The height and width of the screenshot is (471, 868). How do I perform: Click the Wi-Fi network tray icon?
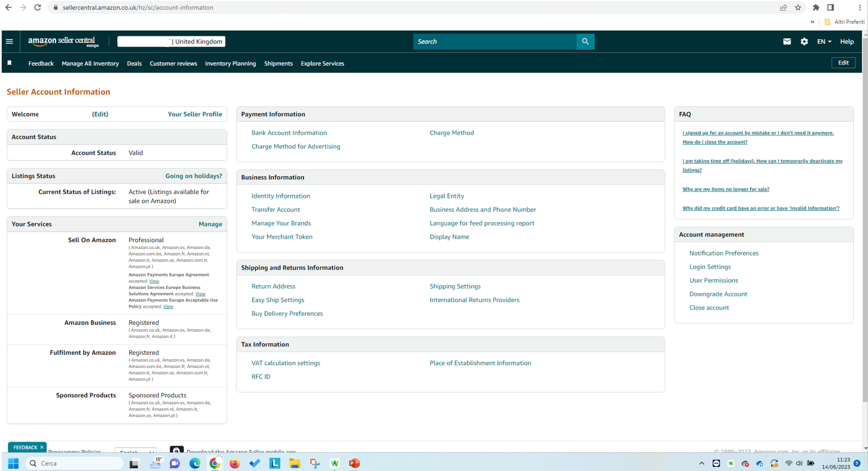pyautogui.click(x=788, y=463)
